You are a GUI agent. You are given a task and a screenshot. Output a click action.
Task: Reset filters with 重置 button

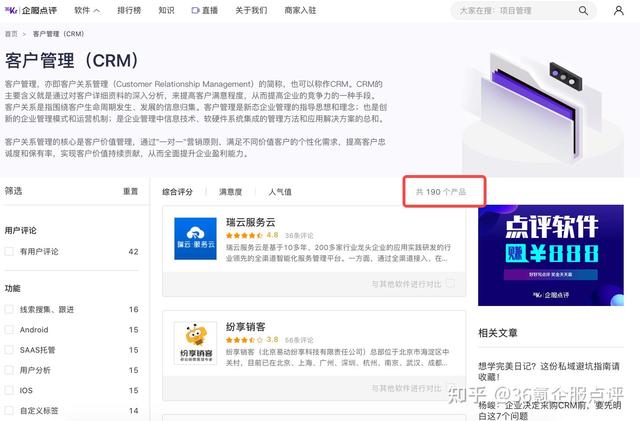click(130, 191)
